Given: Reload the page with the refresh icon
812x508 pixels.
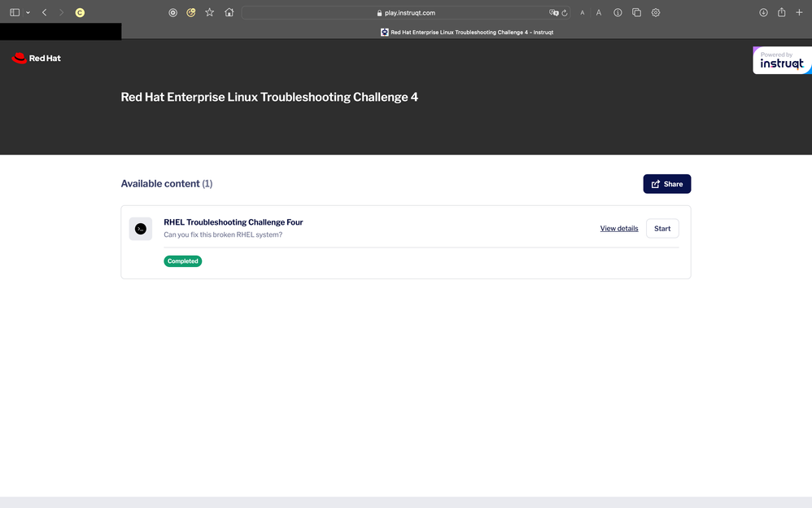Looking at the screenshot, I should pyautogui.click(x=564, y=13).
